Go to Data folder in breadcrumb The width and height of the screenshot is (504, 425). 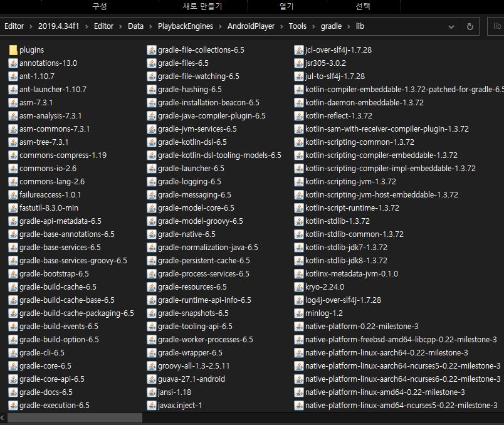[x=135, y=26]
